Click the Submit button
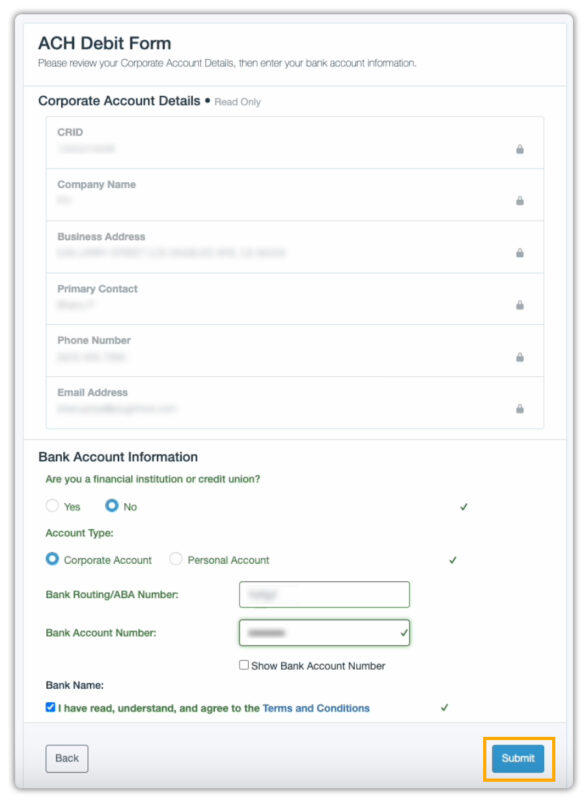The height and width of the screenshot is (800, 586). tap(517, 758)
